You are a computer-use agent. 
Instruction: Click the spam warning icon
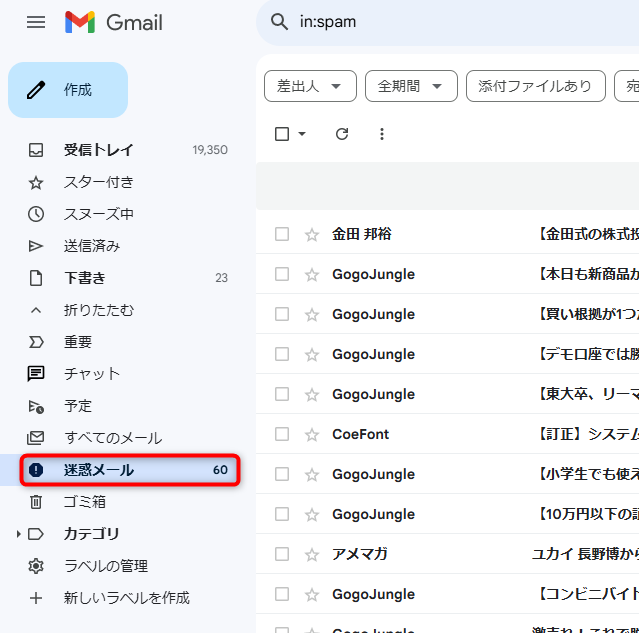36,470
